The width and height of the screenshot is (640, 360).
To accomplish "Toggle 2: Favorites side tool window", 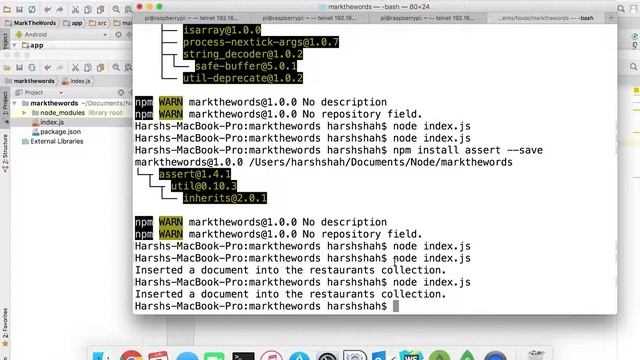I will pyautogui.click(x=5, y=327).
